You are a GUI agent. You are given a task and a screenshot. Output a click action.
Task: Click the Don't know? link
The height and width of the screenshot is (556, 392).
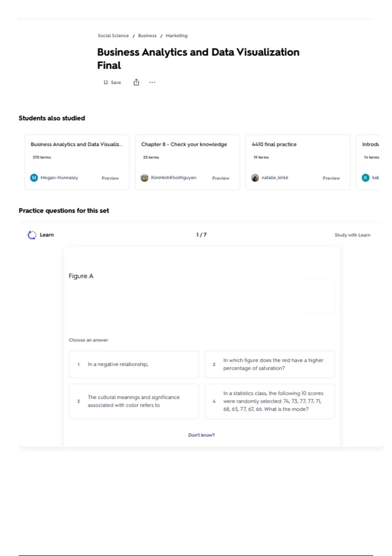point(201,435)
